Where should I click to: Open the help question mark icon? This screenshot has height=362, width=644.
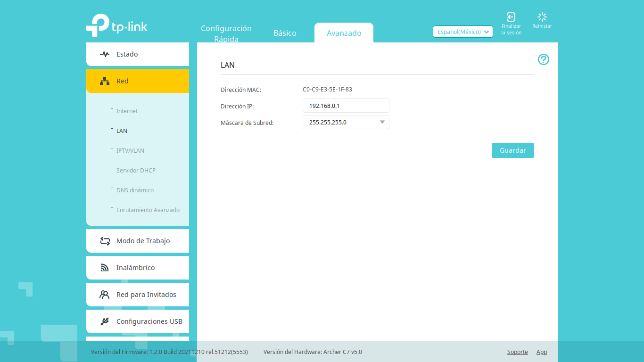544,59
